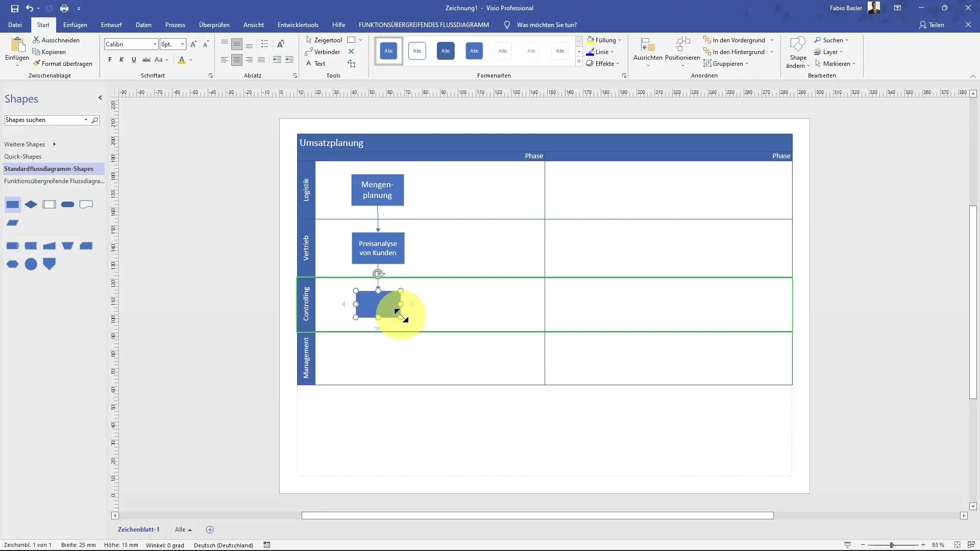This screenshot has width=980, height=551.
Task: Open the Zeichenblatt-1 sheet tab
Action: point(138,530)
